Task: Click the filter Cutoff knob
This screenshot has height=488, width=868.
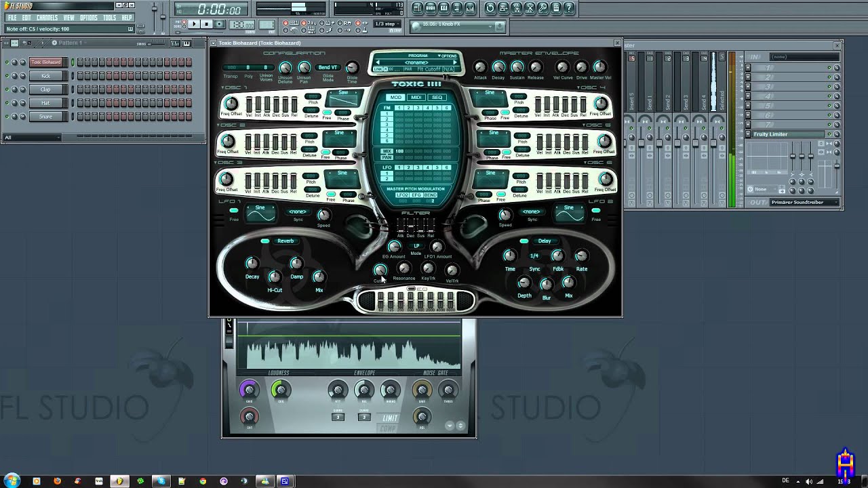Action: tap(380, 270)
